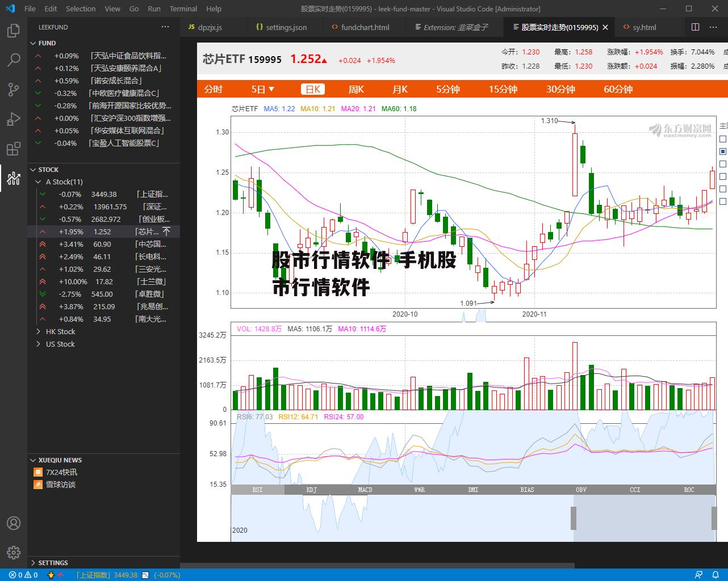Click the pink pulse icon in status bar

[x=60, y=575]
